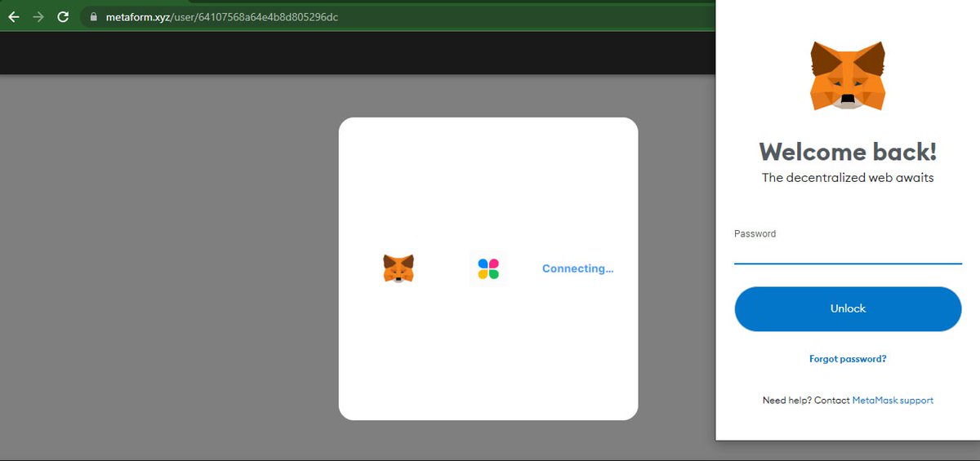Click the "Connecting..." status text
This screenshot has width=980, height=461.
pyautogui.click(x=577, y=268)
